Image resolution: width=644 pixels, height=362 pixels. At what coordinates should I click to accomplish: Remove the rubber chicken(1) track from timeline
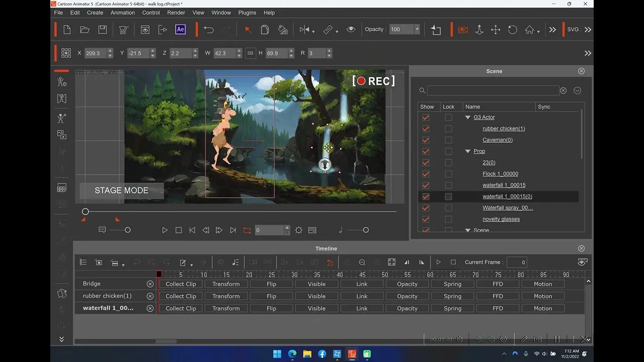coord(150,296)
